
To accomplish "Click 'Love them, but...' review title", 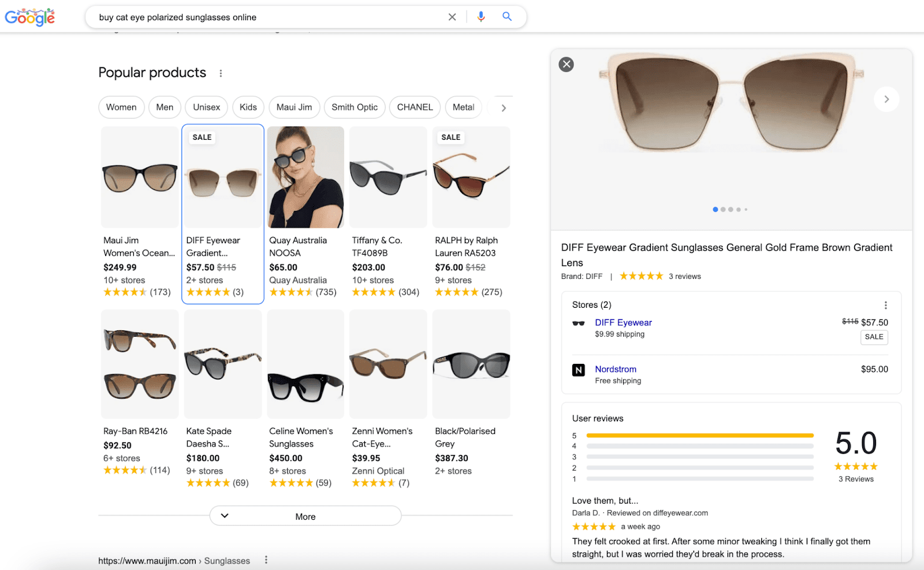I will [605, 501].
